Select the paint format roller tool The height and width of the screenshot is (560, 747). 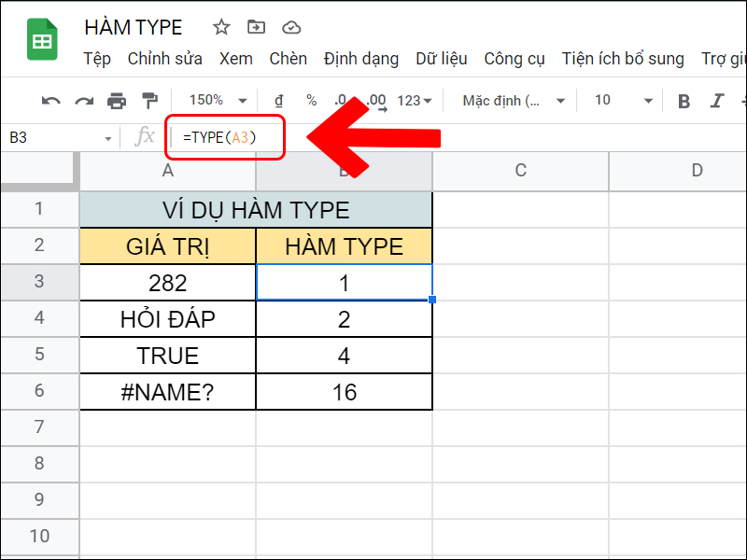pos(150,101)
